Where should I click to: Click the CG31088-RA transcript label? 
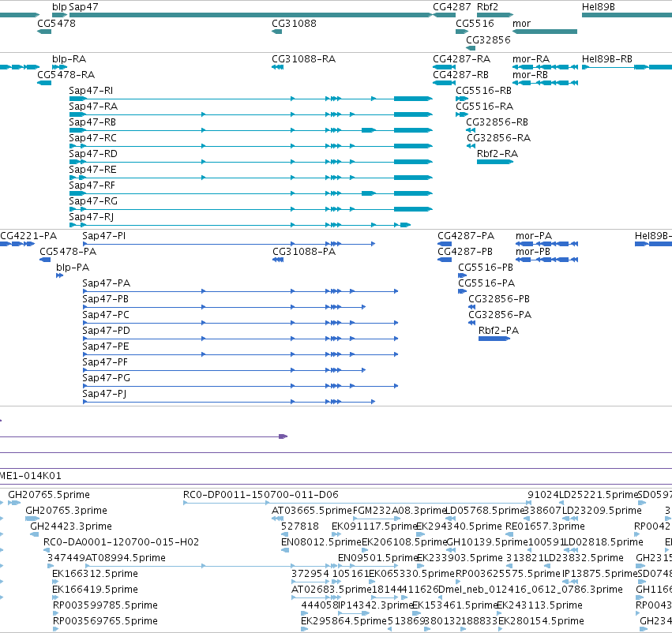(303, 58)
